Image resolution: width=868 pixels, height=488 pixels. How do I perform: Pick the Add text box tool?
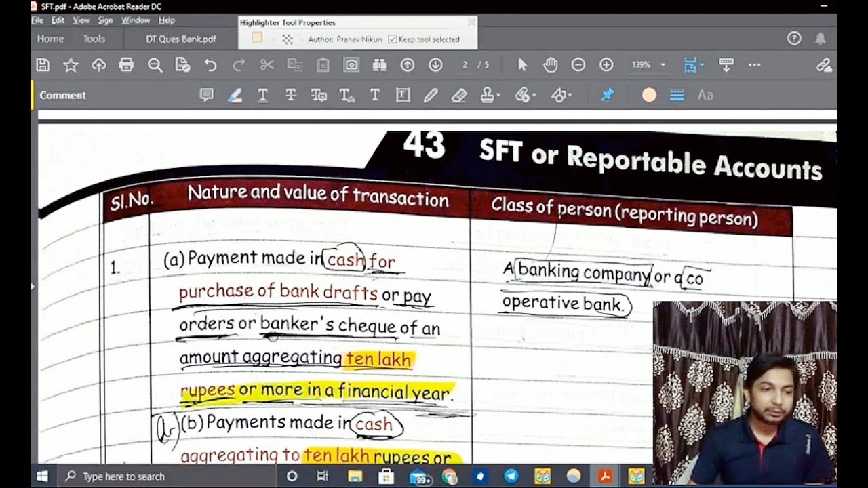pos(403,96)
